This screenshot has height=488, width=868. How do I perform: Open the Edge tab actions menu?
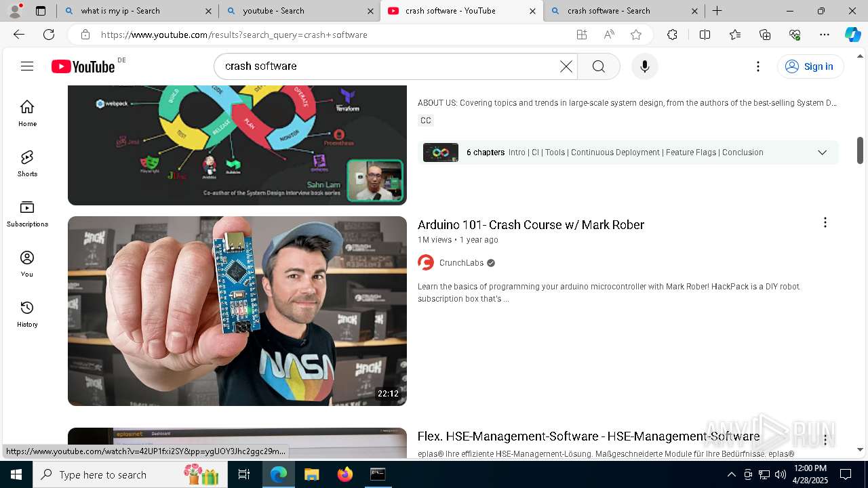pos(41,11)
